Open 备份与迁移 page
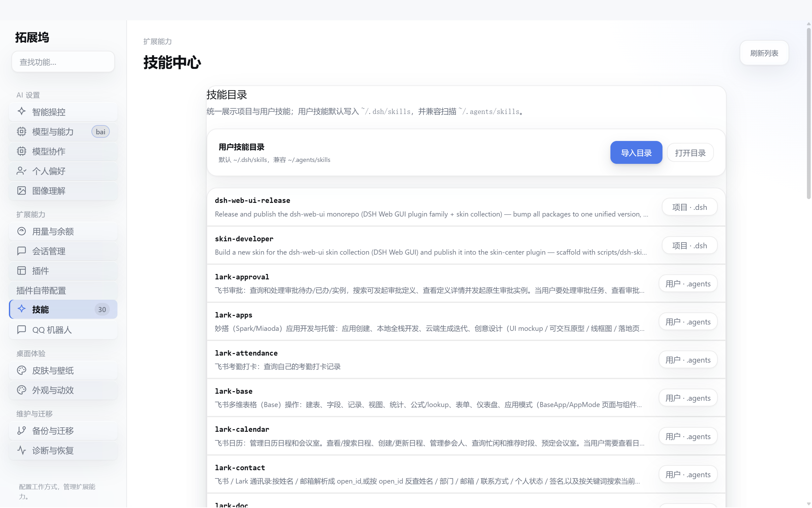The image size is (812, 508). tap(63, 431)
